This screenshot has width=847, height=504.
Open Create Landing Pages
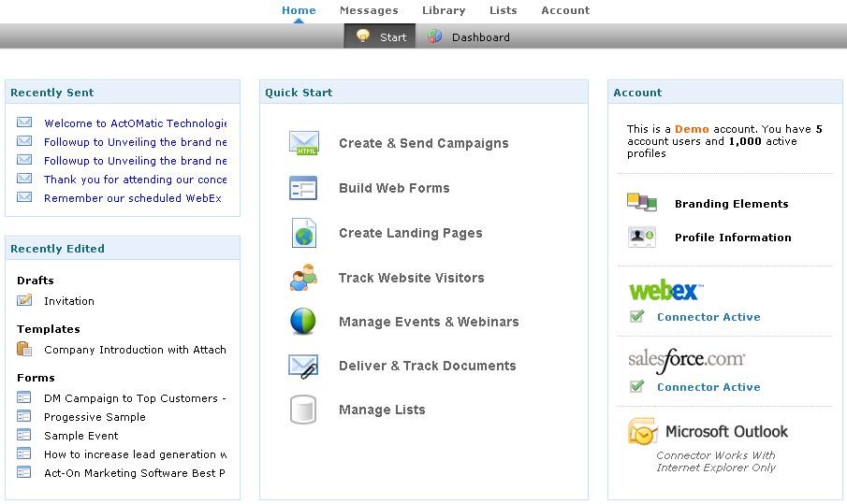pos(411,233)
